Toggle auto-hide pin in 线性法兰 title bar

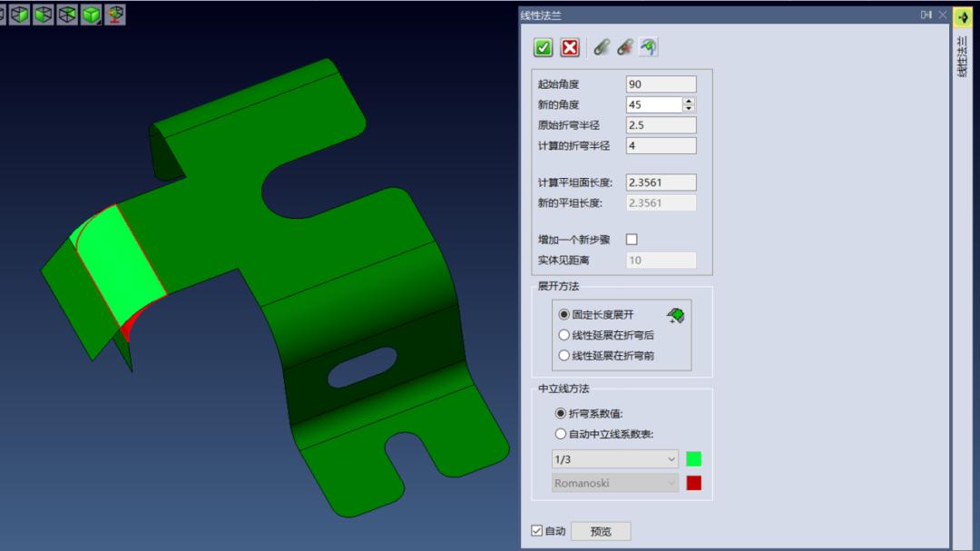pos(926,15)
